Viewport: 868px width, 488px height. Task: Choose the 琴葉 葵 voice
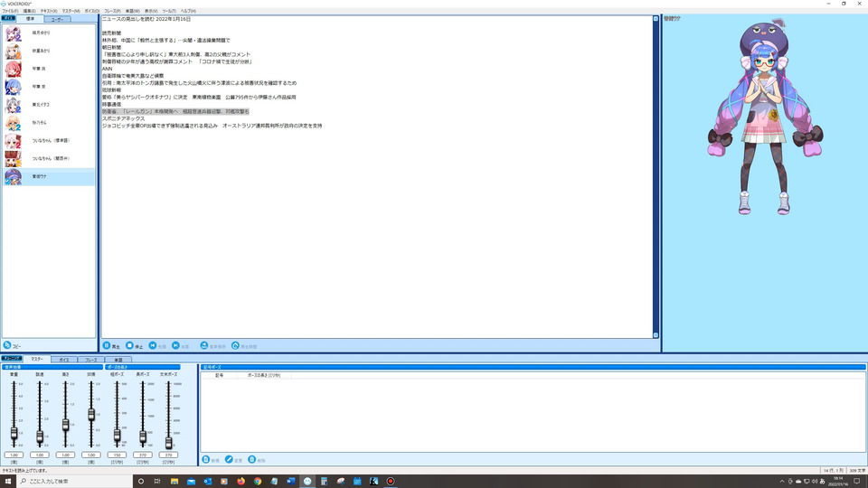tap(49, 87)
